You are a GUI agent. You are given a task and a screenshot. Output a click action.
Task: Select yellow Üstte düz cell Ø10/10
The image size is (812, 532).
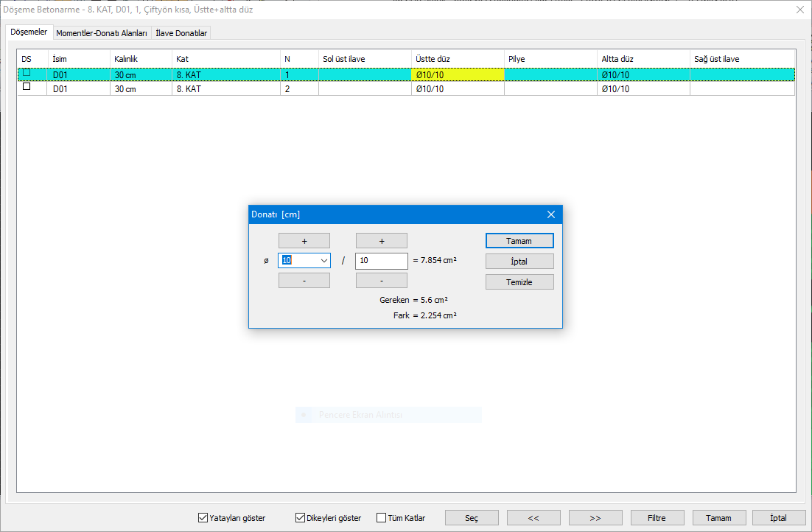click(457, 74)
